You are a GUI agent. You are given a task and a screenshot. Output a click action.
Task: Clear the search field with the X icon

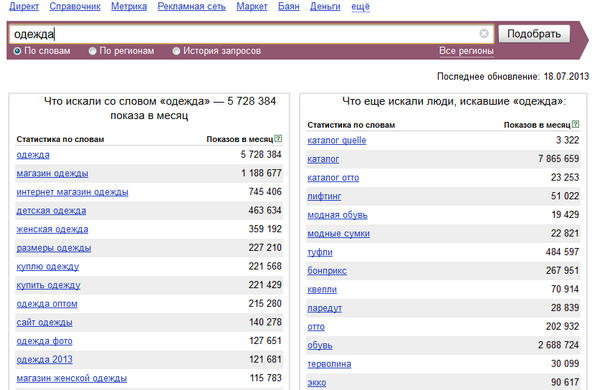tap(484, 34)
